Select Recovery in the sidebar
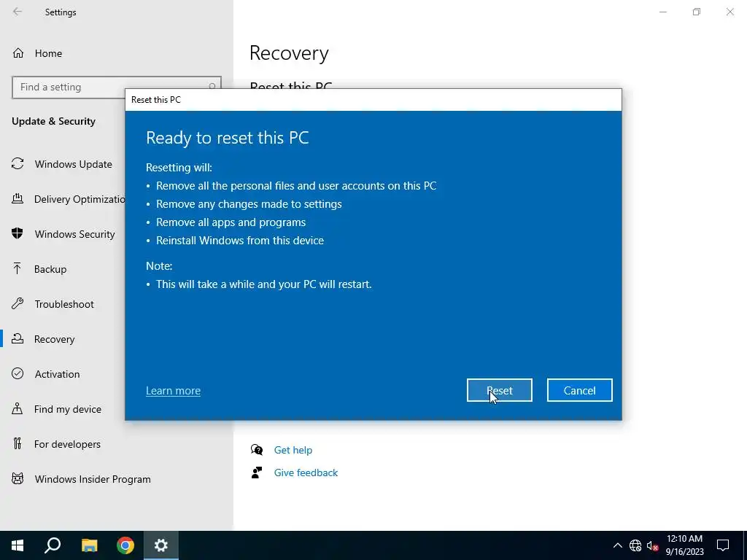This screenshot has width=747, height=560. click(x=54, y=339)
